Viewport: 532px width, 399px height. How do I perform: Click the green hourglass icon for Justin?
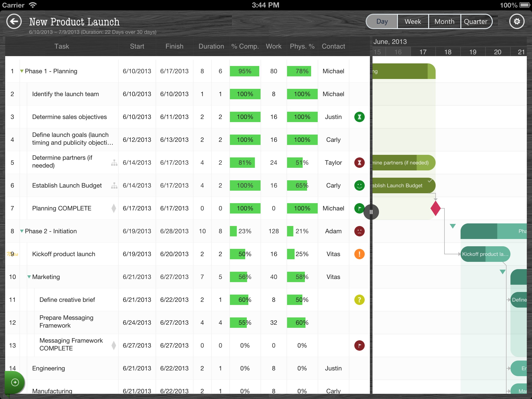pos(359,117)
